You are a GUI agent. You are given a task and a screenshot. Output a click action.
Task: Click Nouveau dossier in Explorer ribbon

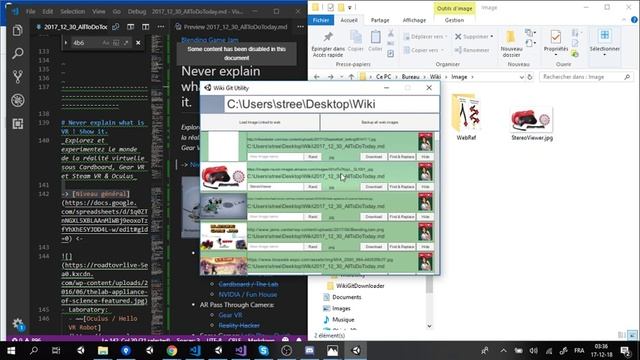511,43
